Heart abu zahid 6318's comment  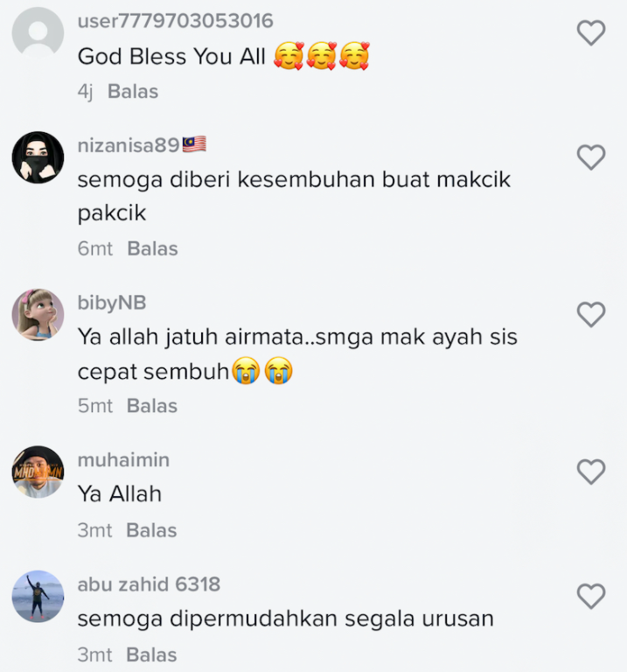pos(591,596)
